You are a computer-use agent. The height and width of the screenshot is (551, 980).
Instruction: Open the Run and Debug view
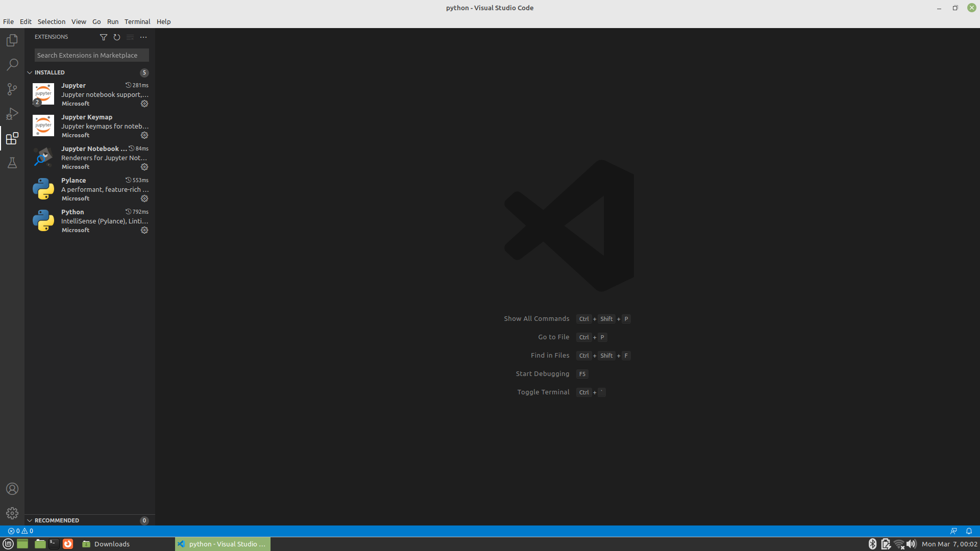pos(12,114)
